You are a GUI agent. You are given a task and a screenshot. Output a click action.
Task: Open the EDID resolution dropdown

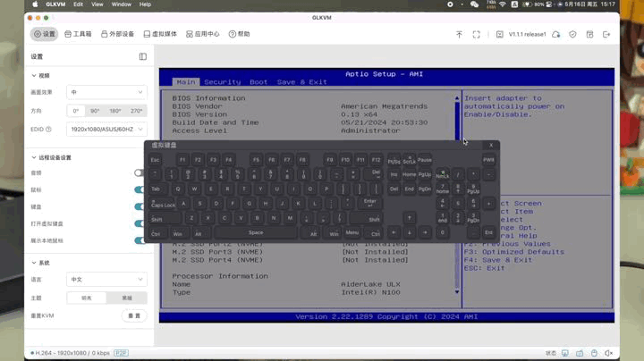tap(106, 130)
